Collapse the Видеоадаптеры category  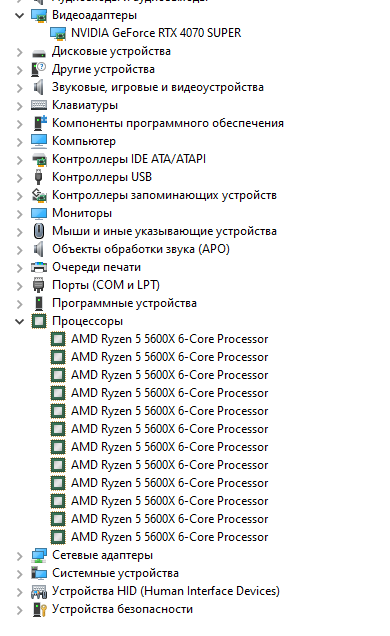[x=19, y=16]
